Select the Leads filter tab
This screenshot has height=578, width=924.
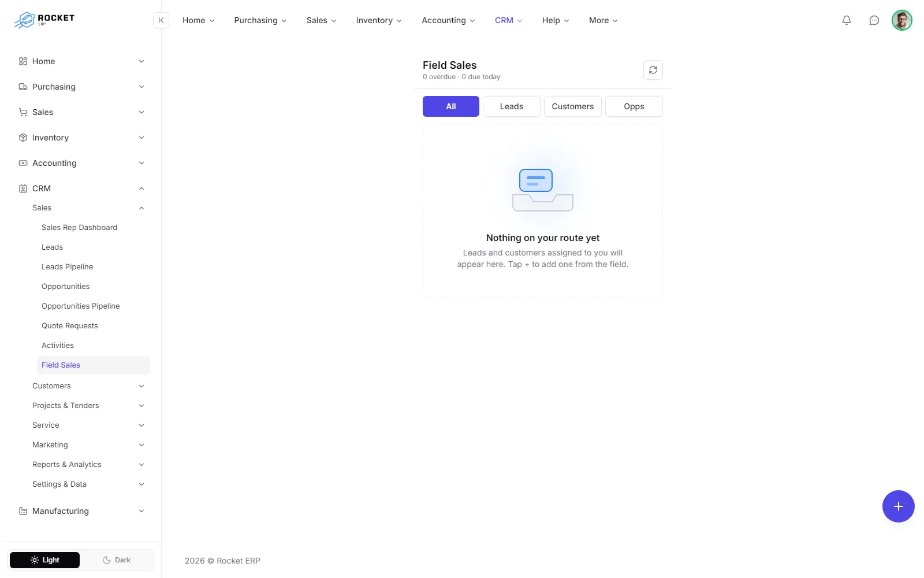512,106
